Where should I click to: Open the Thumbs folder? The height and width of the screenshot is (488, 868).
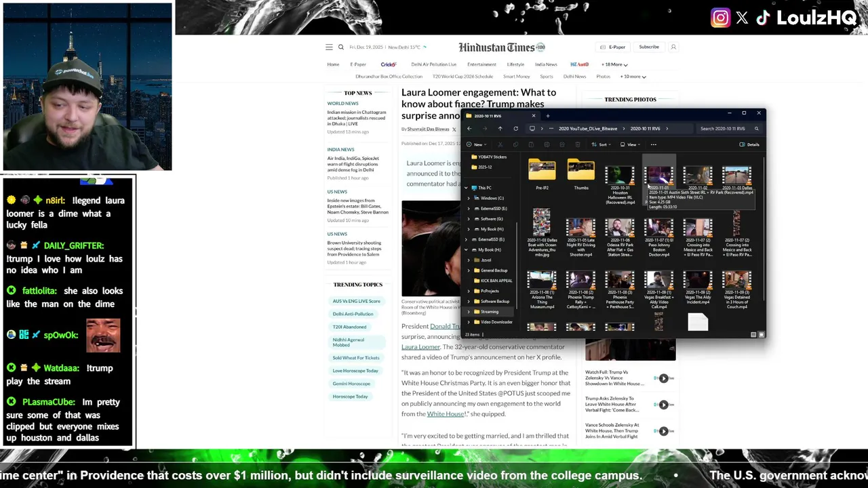pos(581,174)
